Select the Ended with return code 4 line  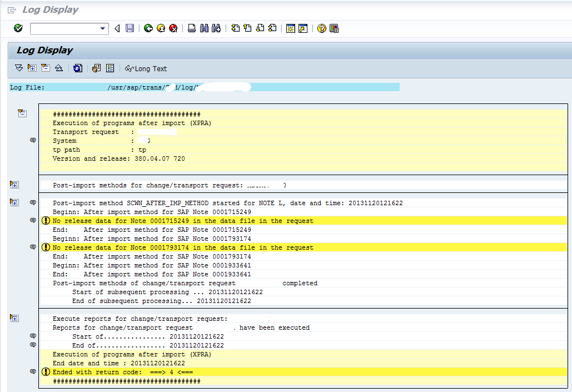coord(304,372)
